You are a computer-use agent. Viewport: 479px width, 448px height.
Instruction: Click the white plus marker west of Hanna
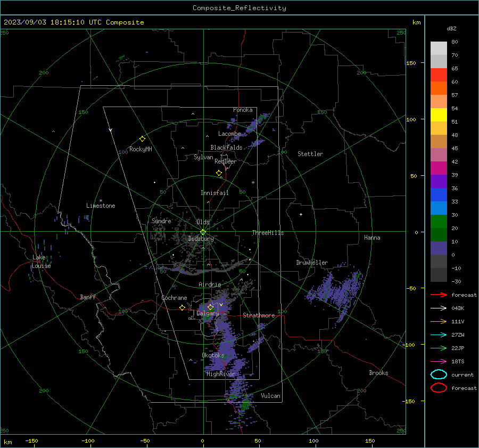tap(301, 214)
